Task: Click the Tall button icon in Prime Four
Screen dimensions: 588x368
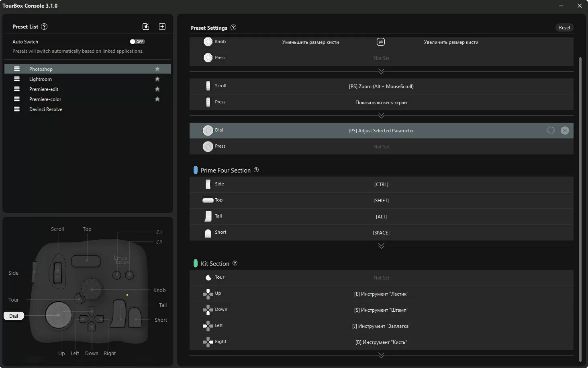Action: tap(208, 216)
